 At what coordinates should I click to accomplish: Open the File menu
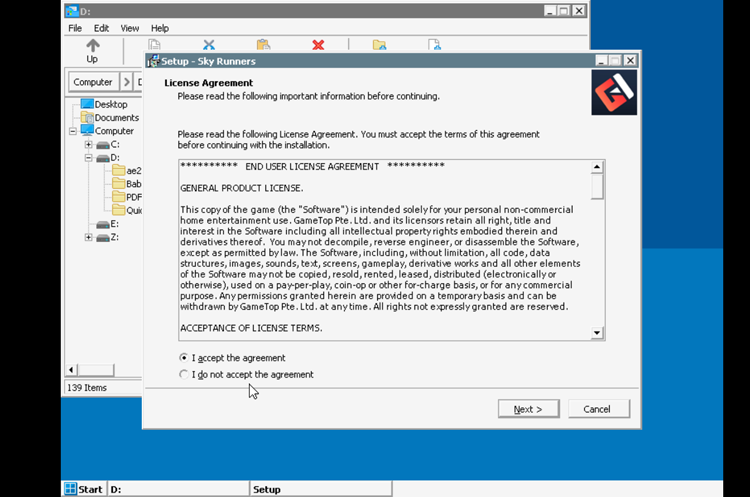tap(75, 28)
